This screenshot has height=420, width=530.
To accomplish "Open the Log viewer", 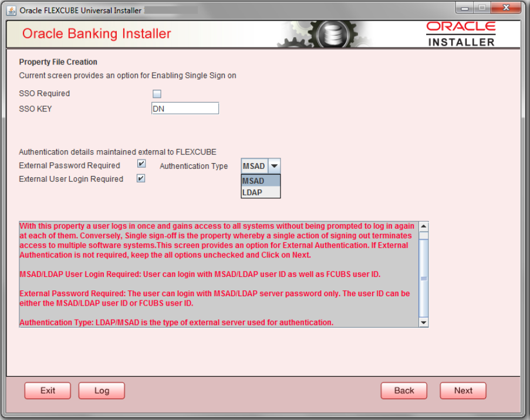I will [x=101, y=390].
